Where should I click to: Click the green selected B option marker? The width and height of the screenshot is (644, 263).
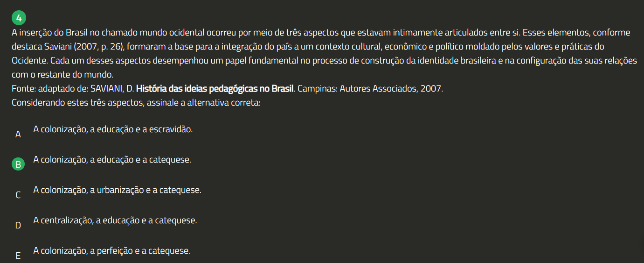(18, 164)
